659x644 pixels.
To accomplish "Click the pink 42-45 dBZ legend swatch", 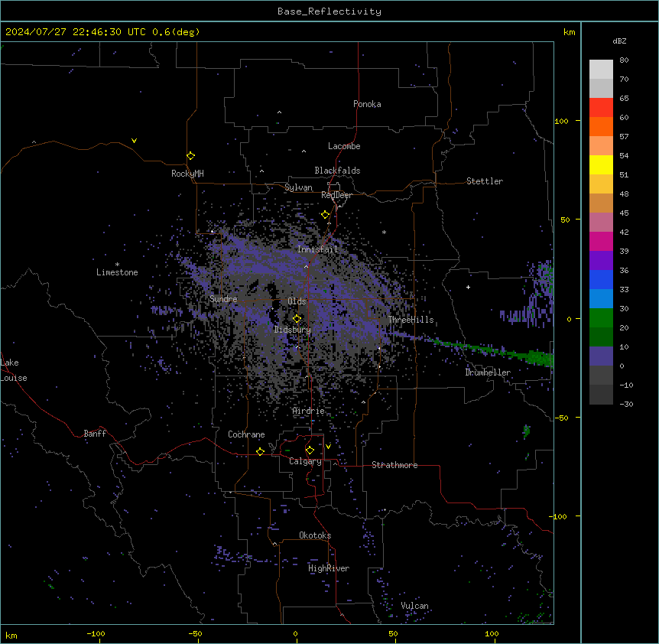I will pos(601,223).
